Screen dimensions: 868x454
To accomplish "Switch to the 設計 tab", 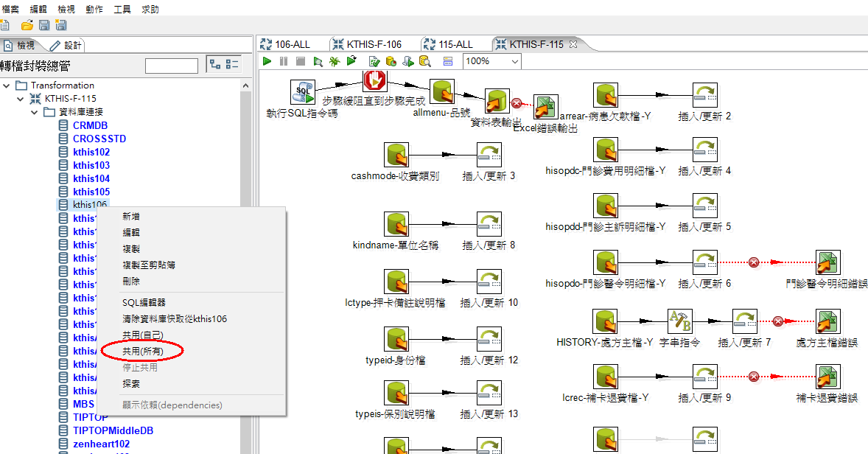I will click(x=66, y=46).
